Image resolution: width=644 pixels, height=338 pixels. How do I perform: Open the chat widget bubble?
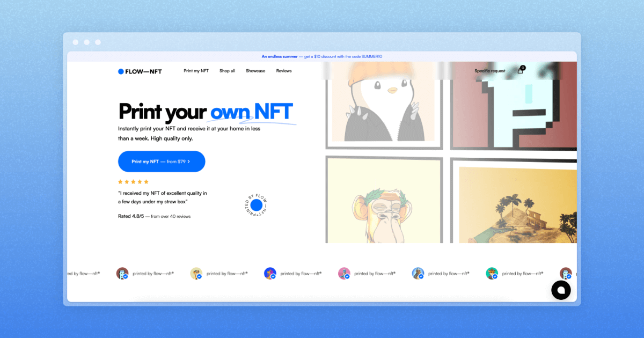click(x=561, y=290)
